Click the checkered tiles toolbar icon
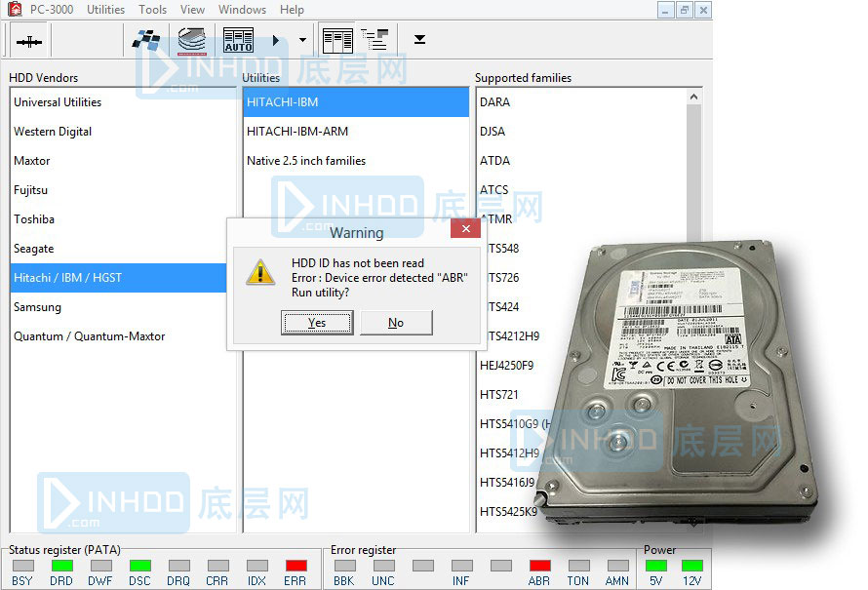The width and height of the screenshot is (868, 590). tap(147, 41)
